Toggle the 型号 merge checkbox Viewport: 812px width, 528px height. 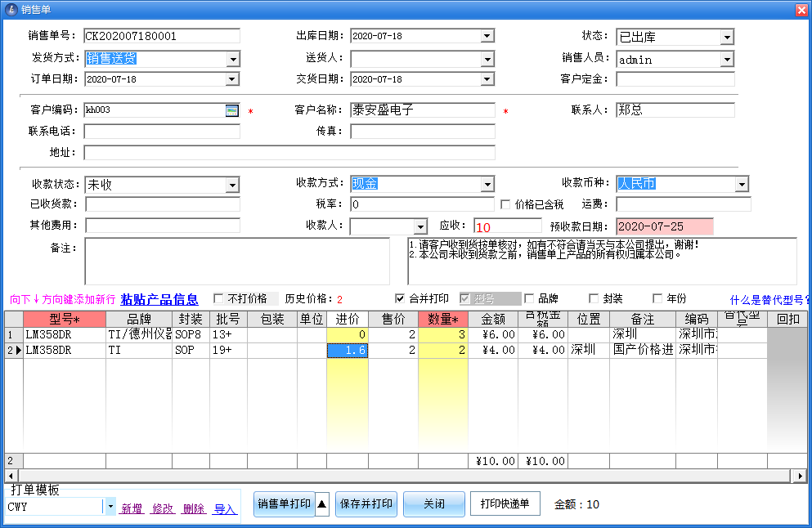[x=464, y=298]
